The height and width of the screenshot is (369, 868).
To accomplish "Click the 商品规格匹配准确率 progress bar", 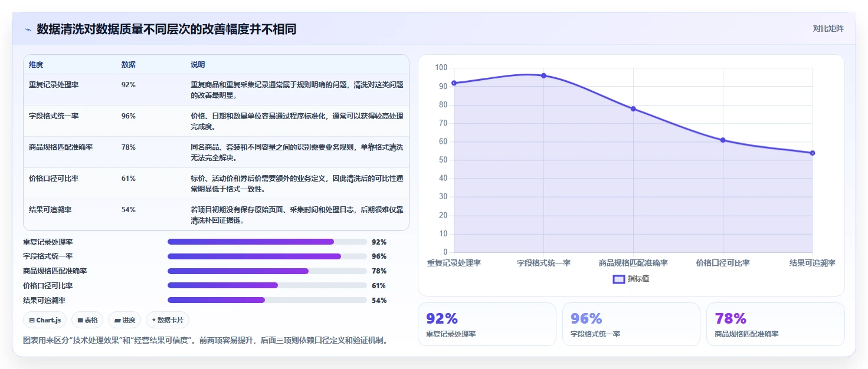I will (x=267, y=271).
